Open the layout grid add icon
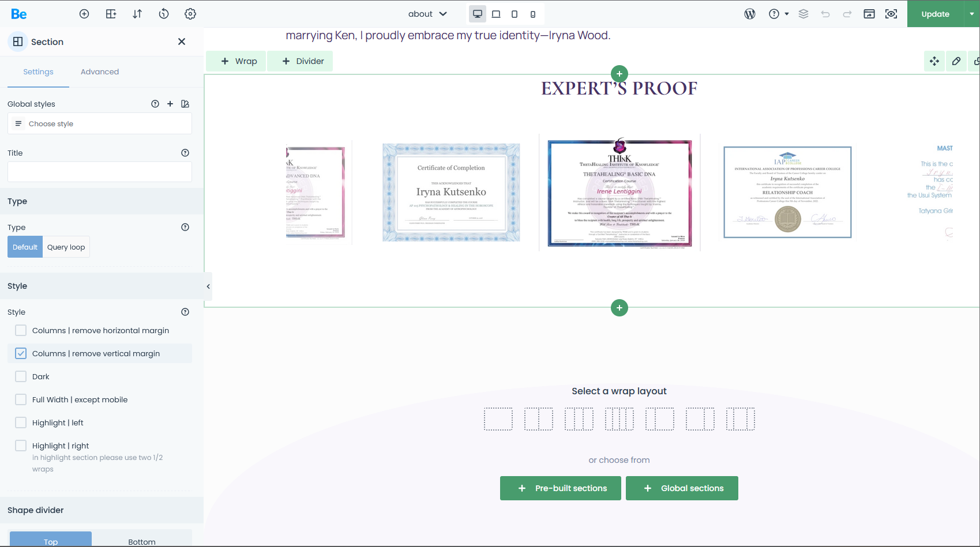Viewport: 980px width, 547px height. pos(111,14)
